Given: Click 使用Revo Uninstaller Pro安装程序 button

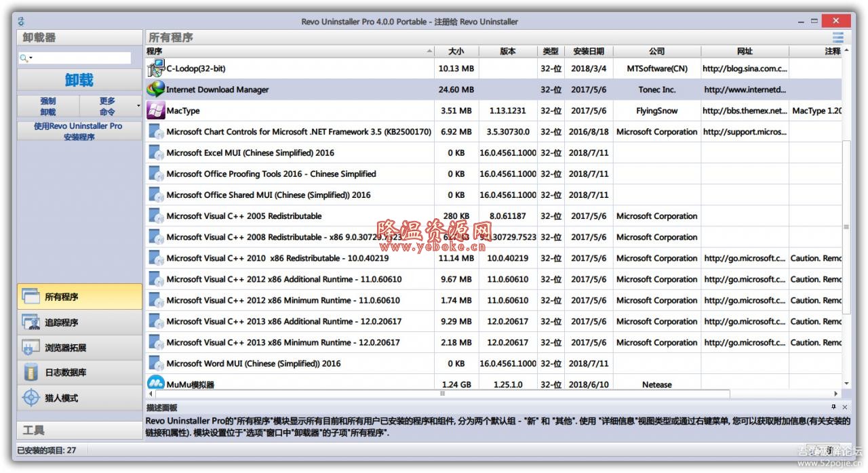Looking at the screenshot, I should 79,131.
